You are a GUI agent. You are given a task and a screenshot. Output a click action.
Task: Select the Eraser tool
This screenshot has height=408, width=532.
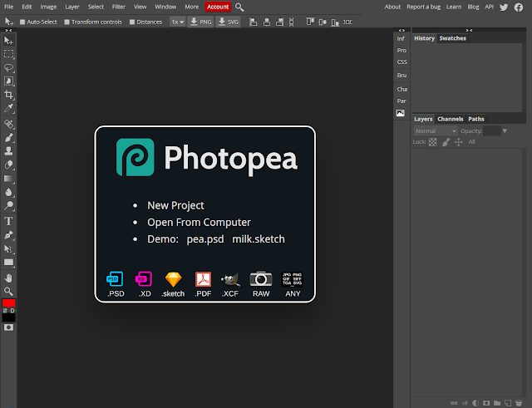[x=8, y=165]
